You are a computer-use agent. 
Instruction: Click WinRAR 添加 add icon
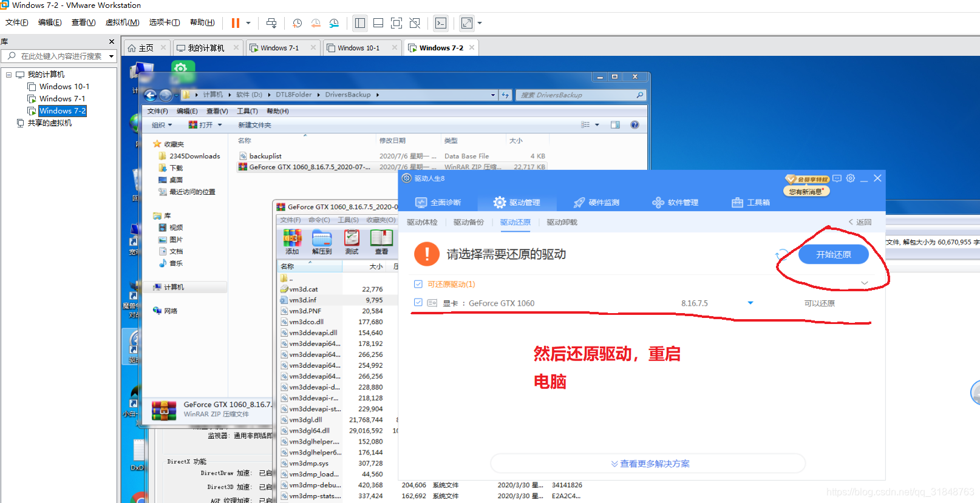(x=292, y=241)
